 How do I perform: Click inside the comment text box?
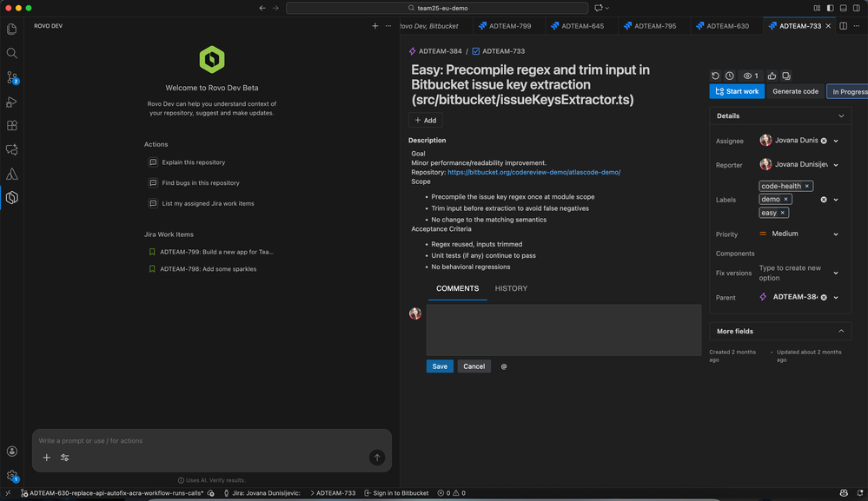pyautogui.click(x=563, y=330)
